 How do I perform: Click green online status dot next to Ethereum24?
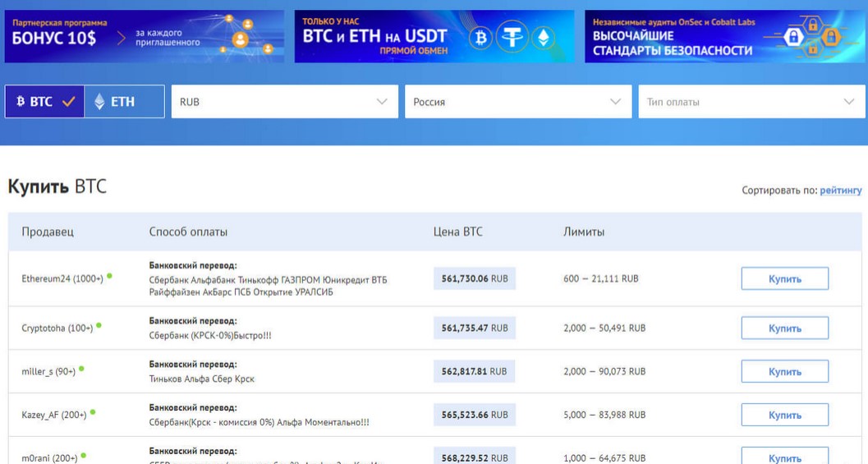coord(109,276)
